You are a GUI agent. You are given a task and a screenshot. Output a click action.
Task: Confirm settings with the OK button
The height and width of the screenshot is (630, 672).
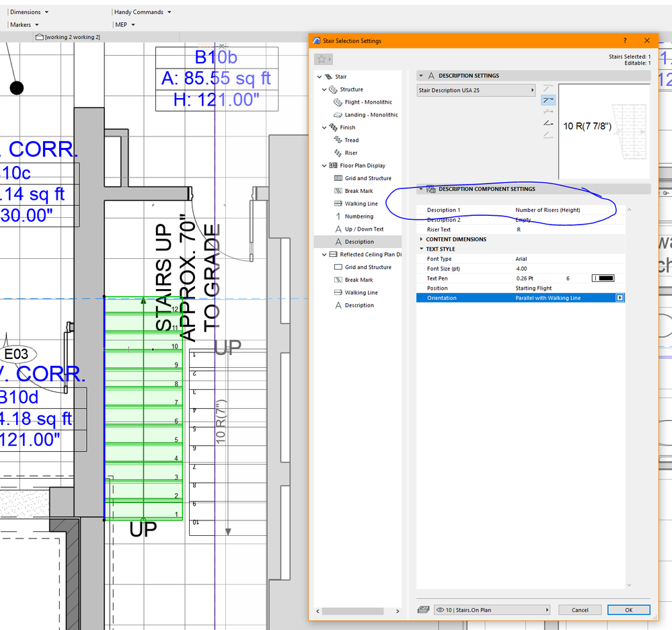tap(628, 610)
